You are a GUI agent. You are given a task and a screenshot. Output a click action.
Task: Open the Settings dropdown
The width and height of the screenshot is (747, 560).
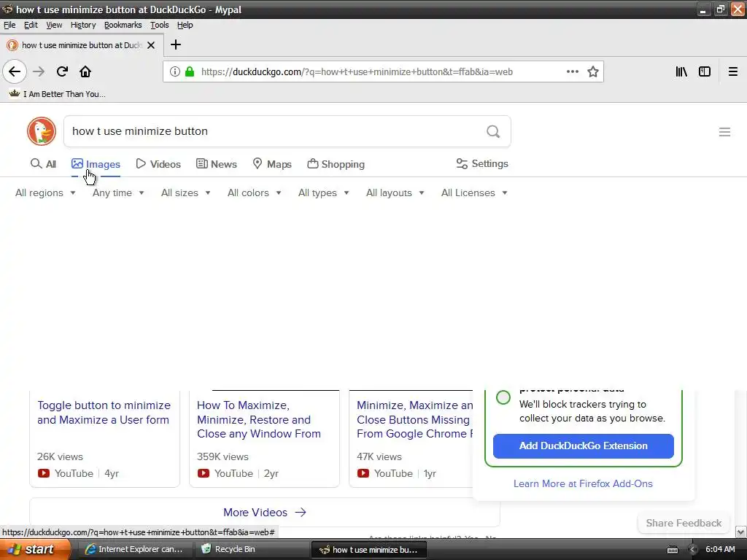482,164
